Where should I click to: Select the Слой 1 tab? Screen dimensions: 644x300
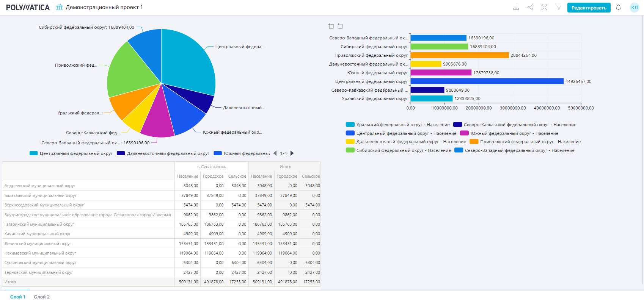point(17,297)
